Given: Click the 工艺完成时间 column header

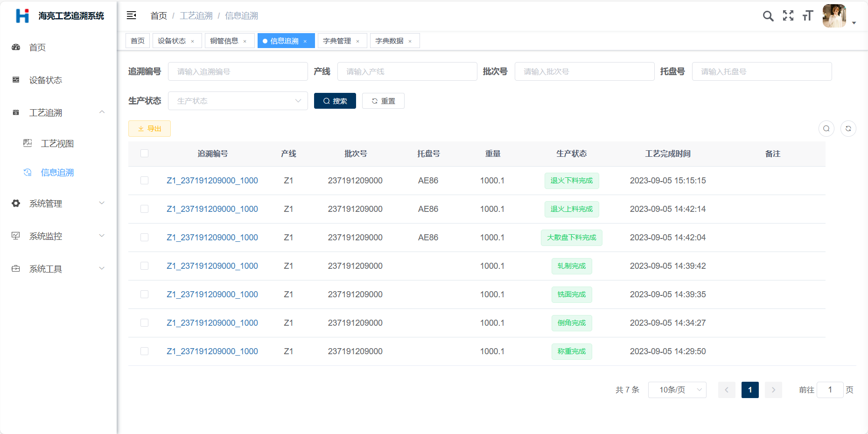Looking at the screenshot, I should [x=668, y=154].
